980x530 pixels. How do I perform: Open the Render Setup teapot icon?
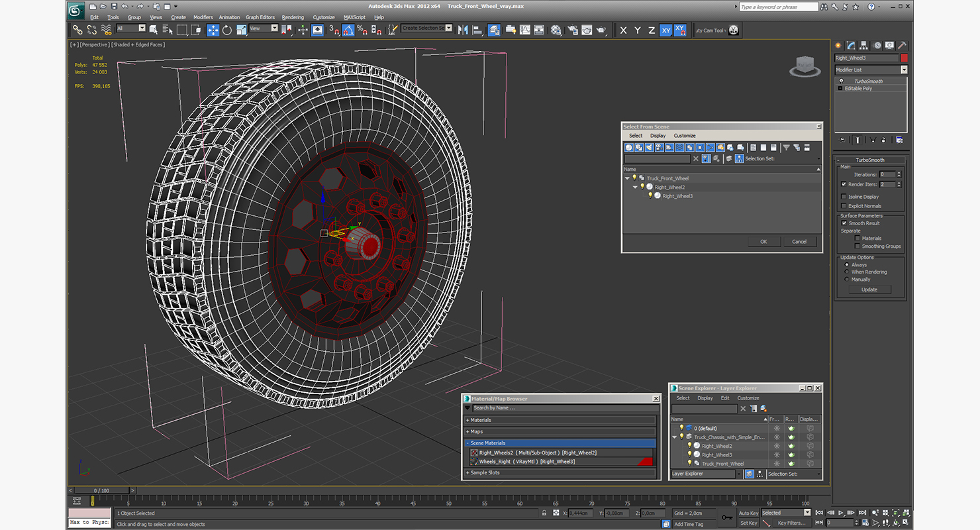click(x=573, y=30)
